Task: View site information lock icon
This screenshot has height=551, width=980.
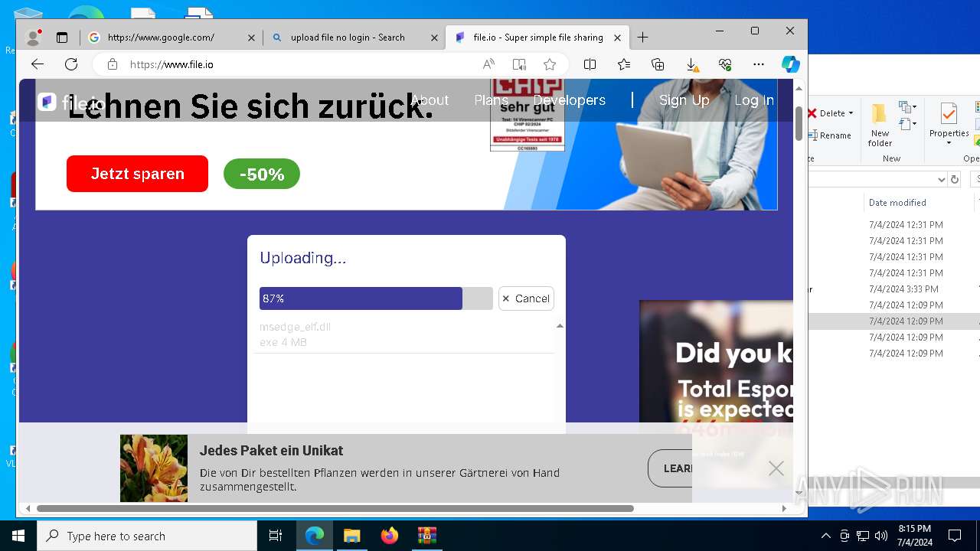Action: pyautogui.click(x=113, y=64)
